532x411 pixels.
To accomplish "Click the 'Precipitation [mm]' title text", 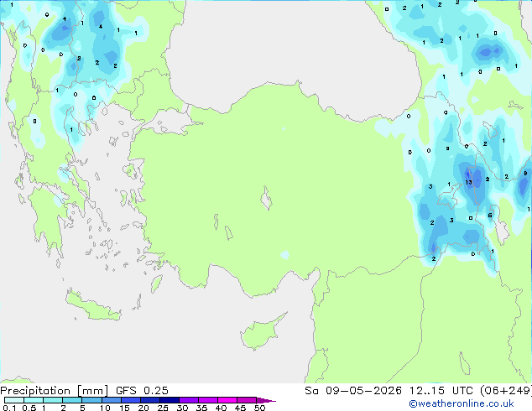I will pyautogui.click(x=54, y=391).
